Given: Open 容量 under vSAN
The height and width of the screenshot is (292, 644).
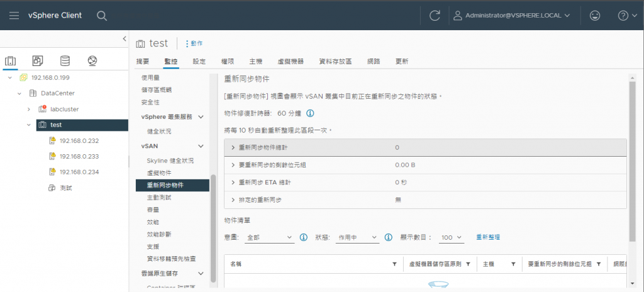Looking at the screenshot, I should coord(153,210).
